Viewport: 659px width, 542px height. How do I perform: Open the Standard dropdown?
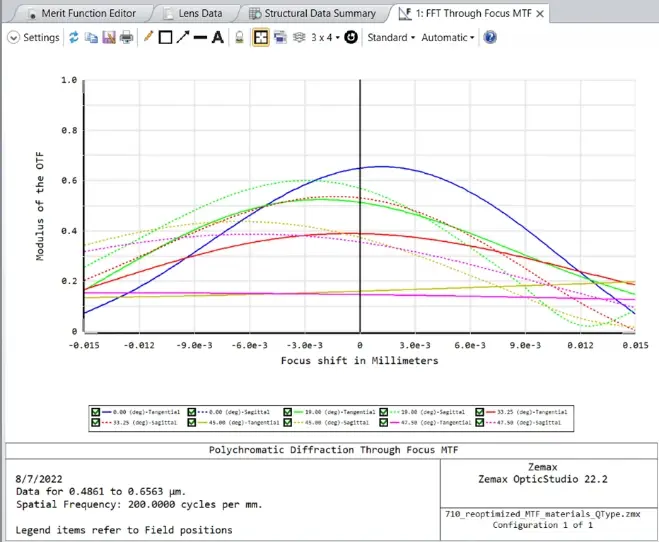point(391,37)
